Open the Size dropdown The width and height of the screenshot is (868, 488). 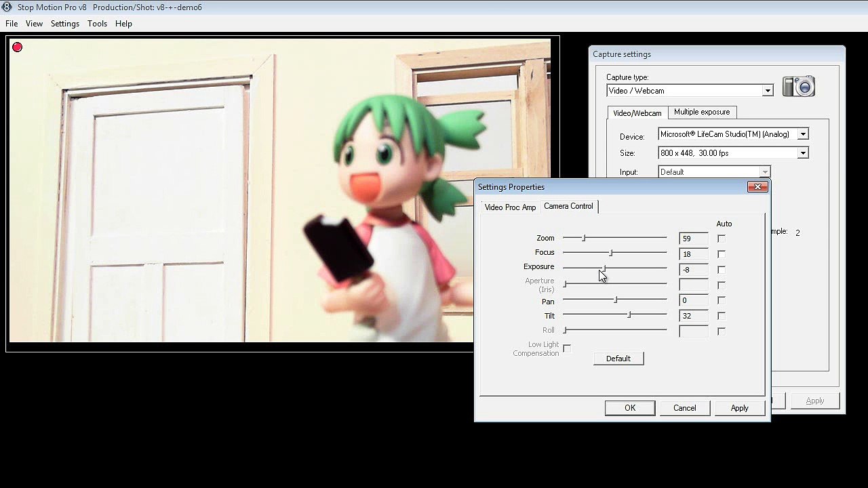pyautogui.click(x=803, y=153)
